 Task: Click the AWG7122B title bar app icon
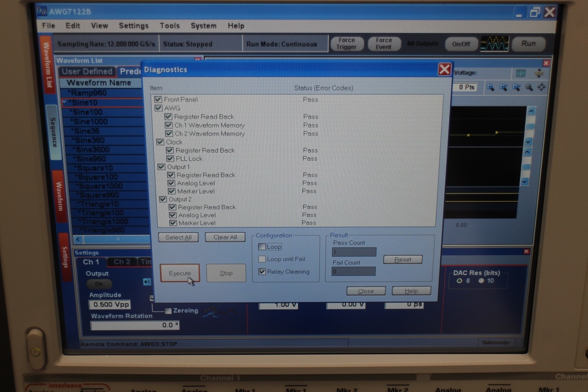click(41, 11)
